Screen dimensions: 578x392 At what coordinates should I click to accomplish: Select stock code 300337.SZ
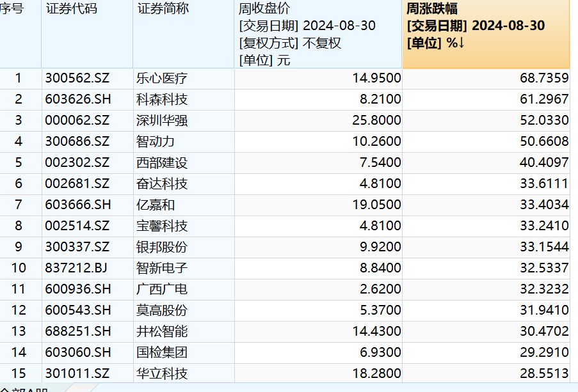[x=77, y=247]
